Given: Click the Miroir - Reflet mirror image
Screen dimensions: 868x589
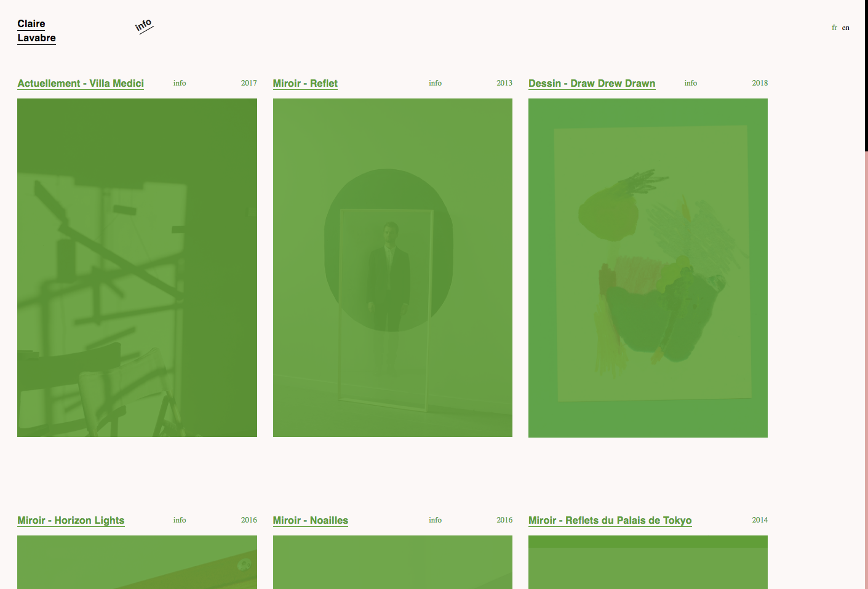Looking at the screenshot, I should pyautogui.click(x=392, y=268).
